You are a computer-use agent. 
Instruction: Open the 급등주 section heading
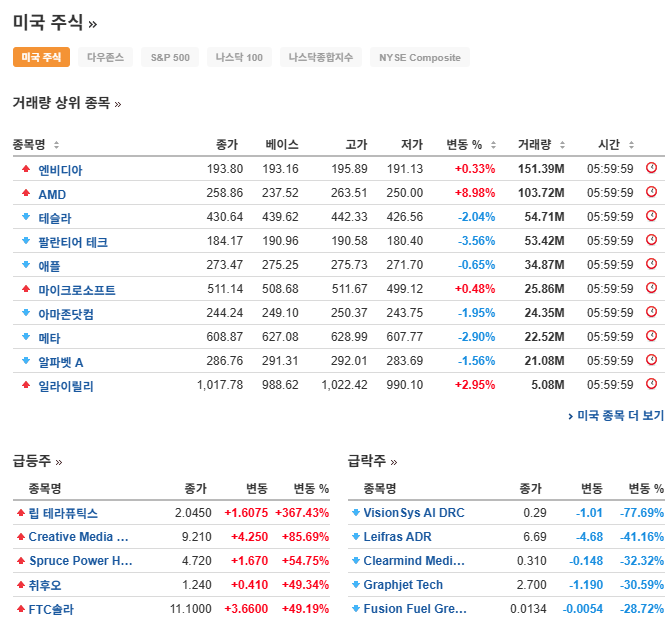coord(38,461)
